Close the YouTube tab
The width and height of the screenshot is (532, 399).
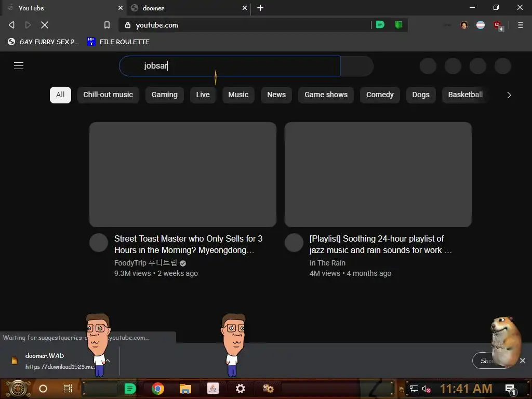coord(121,8)
